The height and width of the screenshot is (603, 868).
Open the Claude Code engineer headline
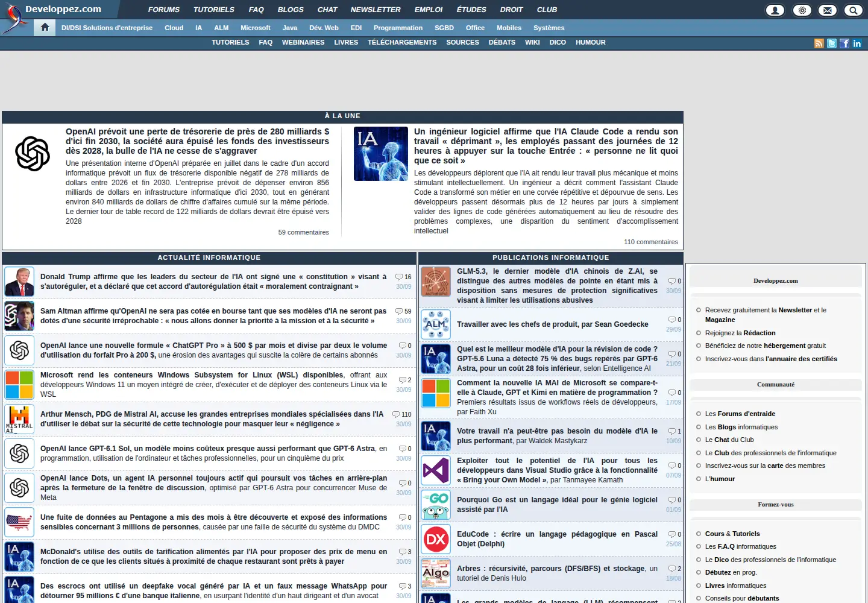546,146
